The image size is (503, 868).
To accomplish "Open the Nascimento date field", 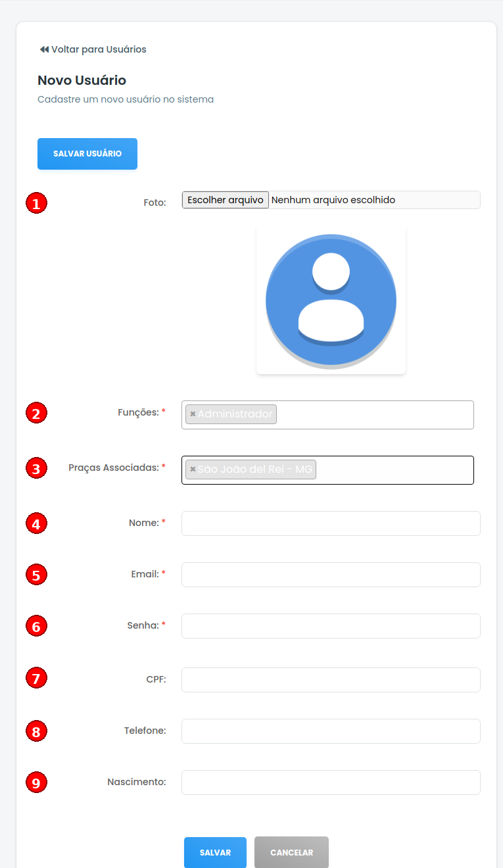I will (331, 783).
